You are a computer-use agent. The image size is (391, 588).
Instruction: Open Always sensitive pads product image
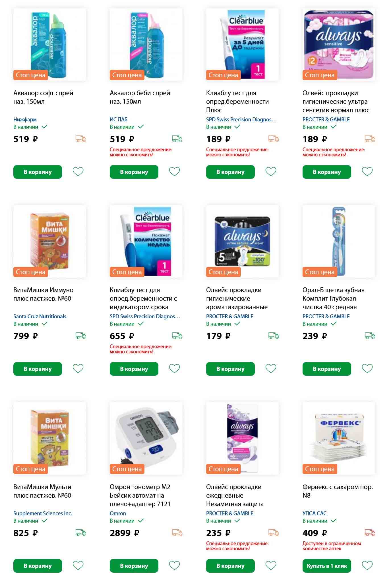point(339,44)
